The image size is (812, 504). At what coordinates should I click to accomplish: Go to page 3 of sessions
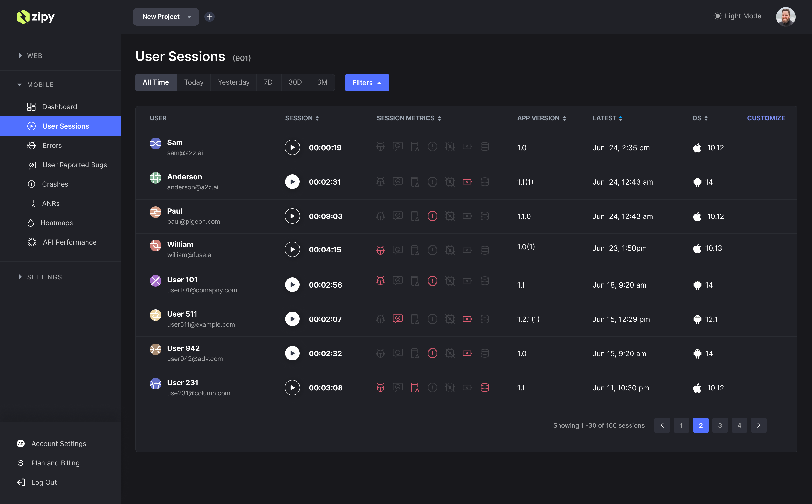click(x=720, y=425)
